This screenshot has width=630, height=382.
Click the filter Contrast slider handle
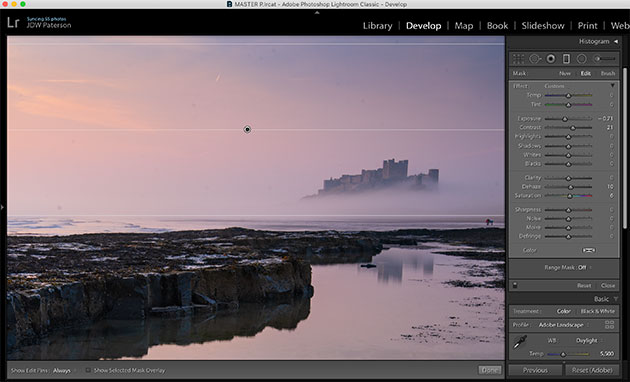[x=573, y=128]
